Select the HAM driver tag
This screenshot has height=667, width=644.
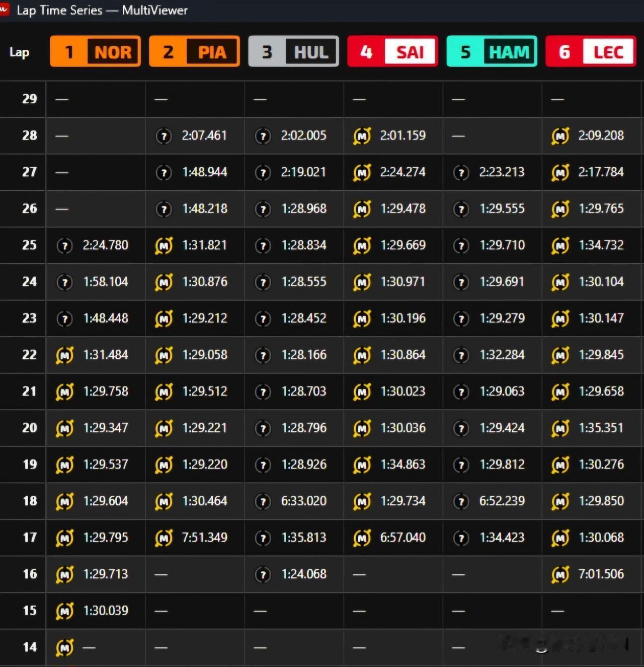(x=492, y=51)
